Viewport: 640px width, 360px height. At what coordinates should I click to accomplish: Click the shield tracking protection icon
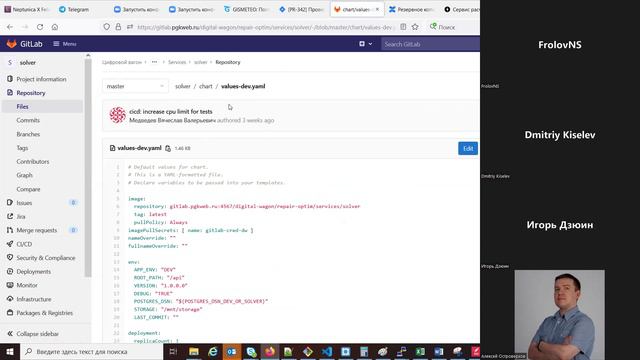(x=107, y=27)
